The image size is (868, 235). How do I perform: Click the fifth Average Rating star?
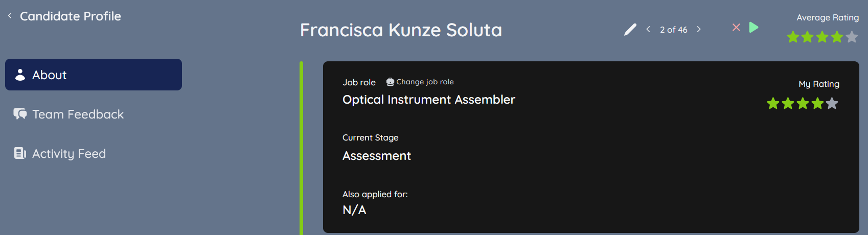click(x=852, y=37)
